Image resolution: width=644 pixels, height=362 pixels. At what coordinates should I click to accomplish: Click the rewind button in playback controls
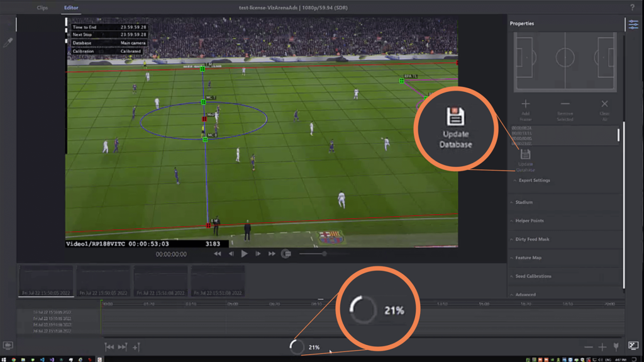point(218,254)
